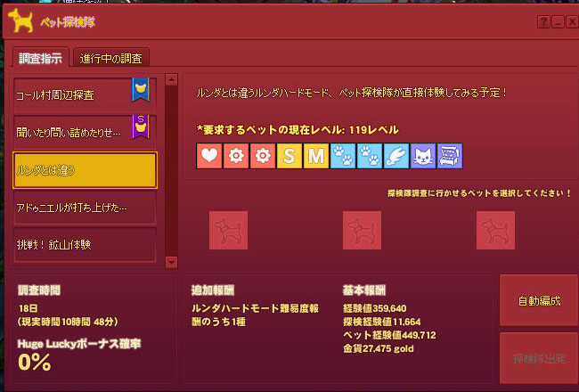
Task: Click the required pet level 119レベル text
Action: coord(374,130)
